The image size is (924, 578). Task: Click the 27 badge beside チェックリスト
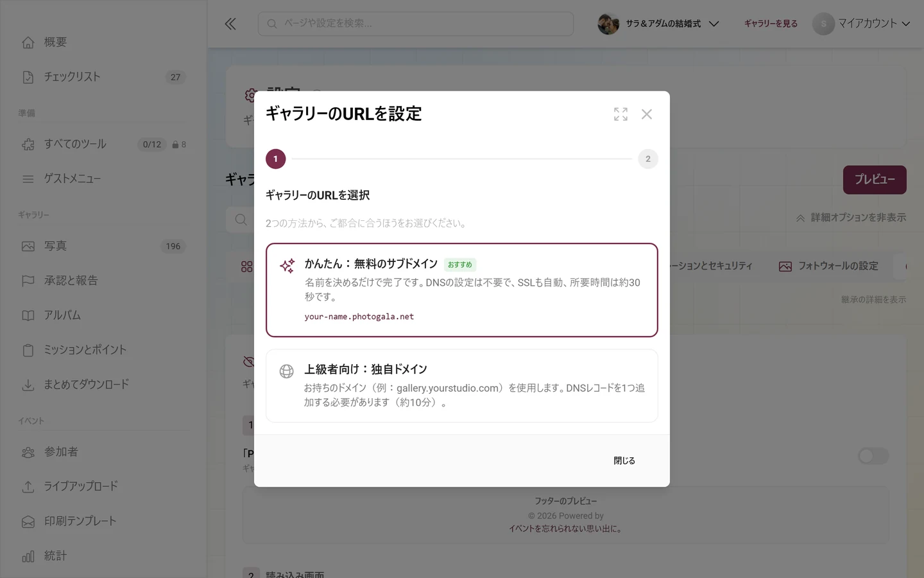[175, 77]
